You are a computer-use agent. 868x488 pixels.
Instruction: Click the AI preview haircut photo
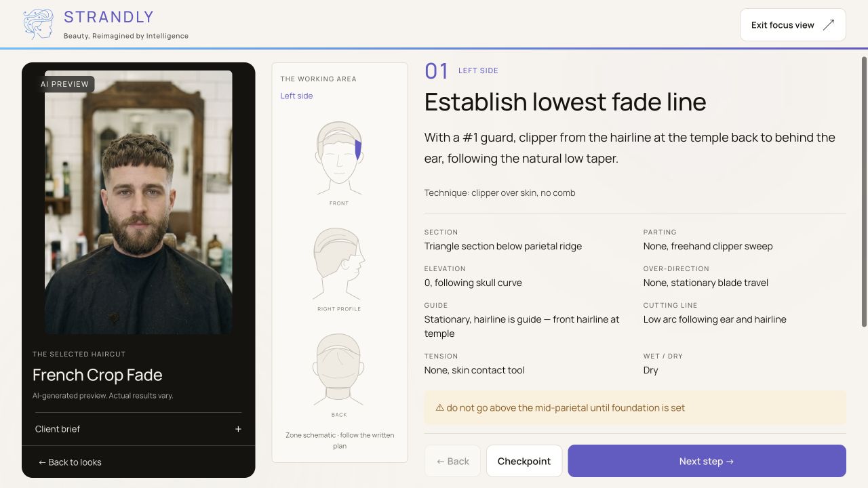[138, 202]
